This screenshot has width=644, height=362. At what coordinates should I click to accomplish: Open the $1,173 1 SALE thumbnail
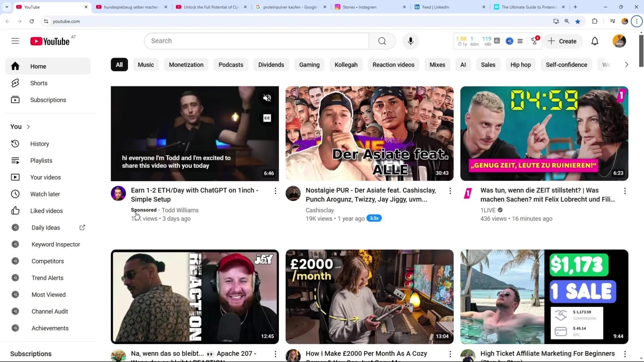[544, 297]
